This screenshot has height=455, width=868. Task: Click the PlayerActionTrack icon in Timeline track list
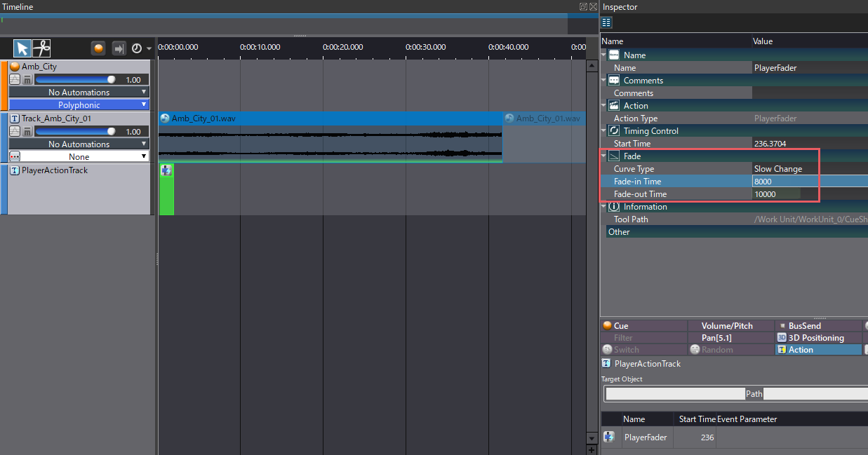(x=15, y=170)
